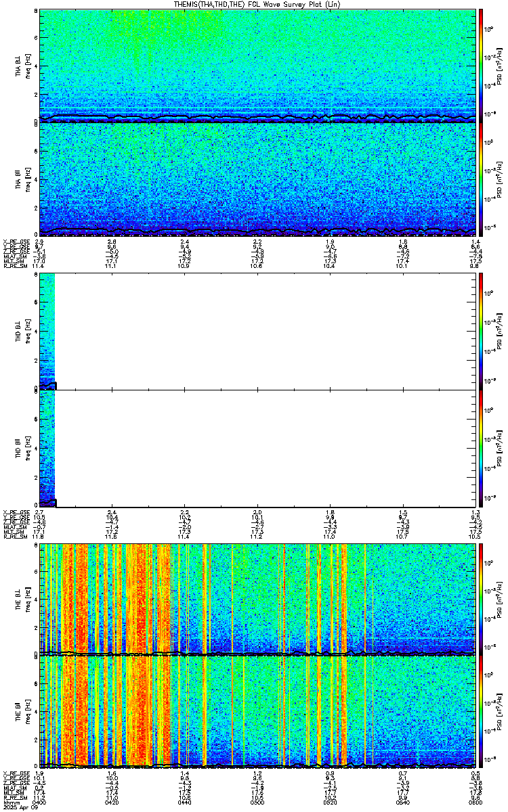
Task: Click the THD B-perpendicular data strip
Action: coord(47,332)
